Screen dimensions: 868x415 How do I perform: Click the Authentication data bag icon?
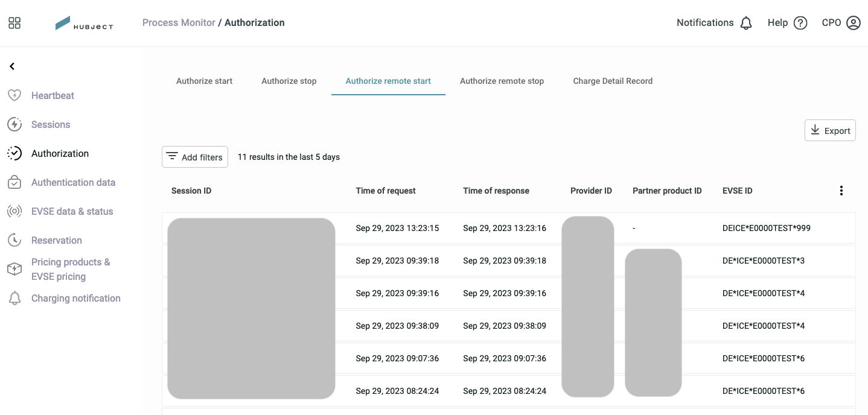click(14, 182)
